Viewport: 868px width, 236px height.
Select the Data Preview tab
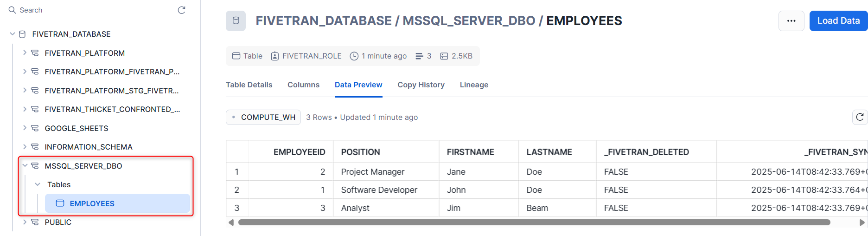tap(358, 85)
